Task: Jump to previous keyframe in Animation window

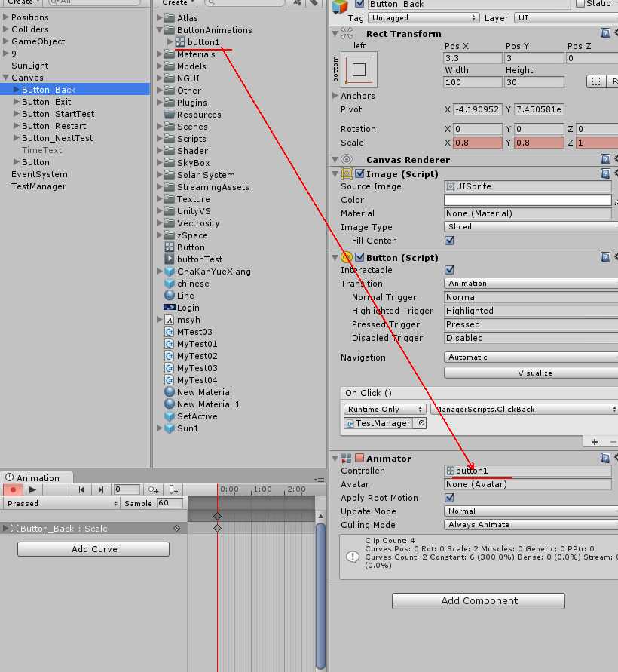Action: pos(81,489)
